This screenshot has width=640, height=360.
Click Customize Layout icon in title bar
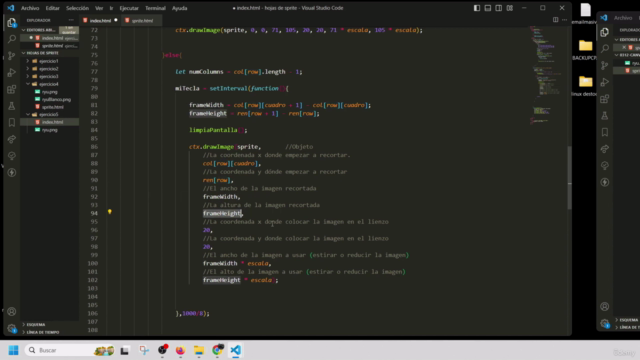click(x=510, y=8)
